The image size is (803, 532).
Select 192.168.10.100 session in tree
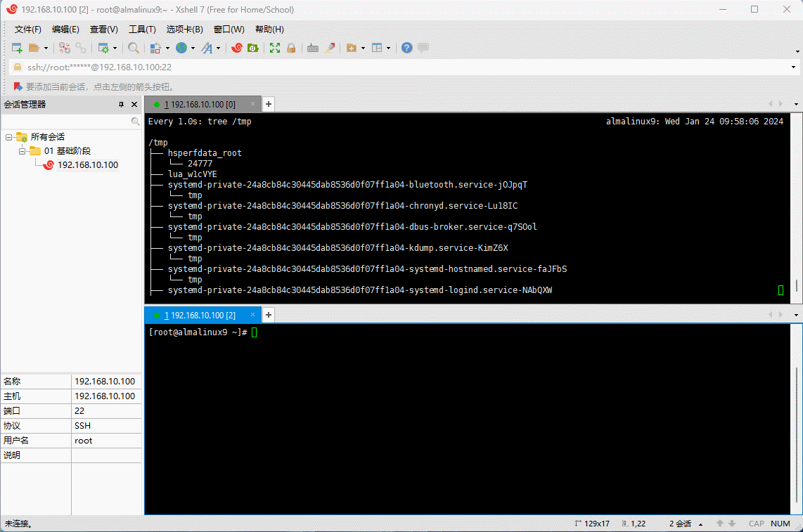pyautogui.click(x=87, y=165)
